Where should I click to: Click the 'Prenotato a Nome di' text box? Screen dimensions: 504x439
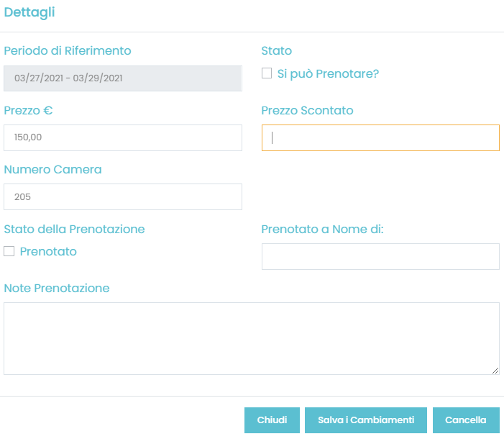(380, 256)
